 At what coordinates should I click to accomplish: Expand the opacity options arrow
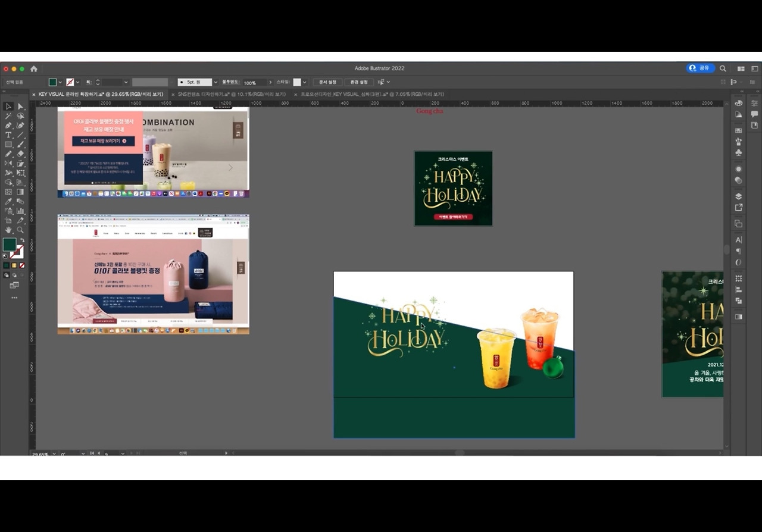(270, 82)
